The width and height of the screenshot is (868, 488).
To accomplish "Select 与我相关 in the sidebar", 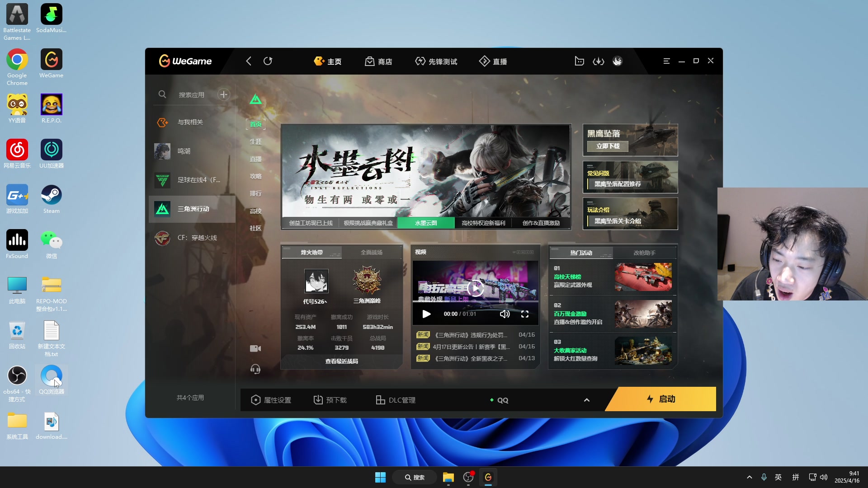I will (192, 122).
